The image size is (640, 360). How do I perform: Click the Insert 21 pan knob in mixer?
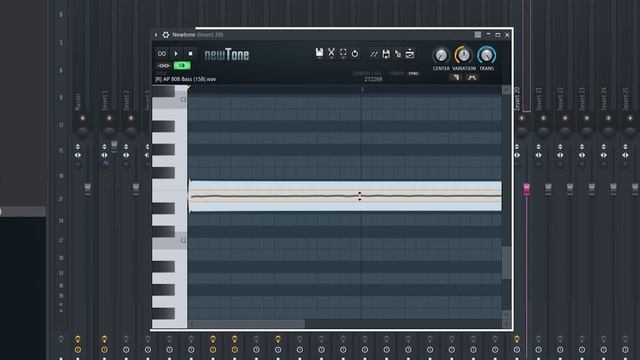(543, 132)
